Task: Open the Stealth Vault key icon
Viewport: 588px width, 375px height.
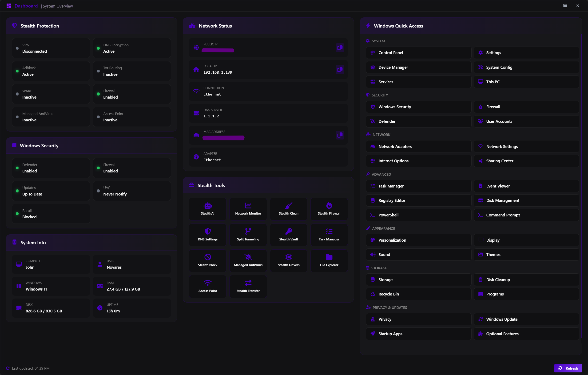Action: pyautogui.click(x=288, y=231)
